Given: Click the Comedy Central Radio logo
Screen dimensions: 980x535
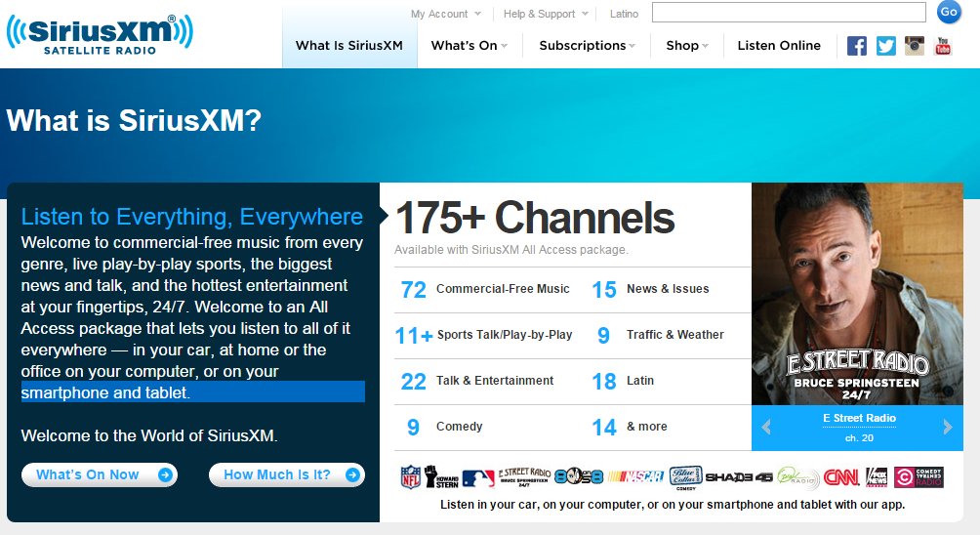Looking at the screenshot, I should 919,477.
